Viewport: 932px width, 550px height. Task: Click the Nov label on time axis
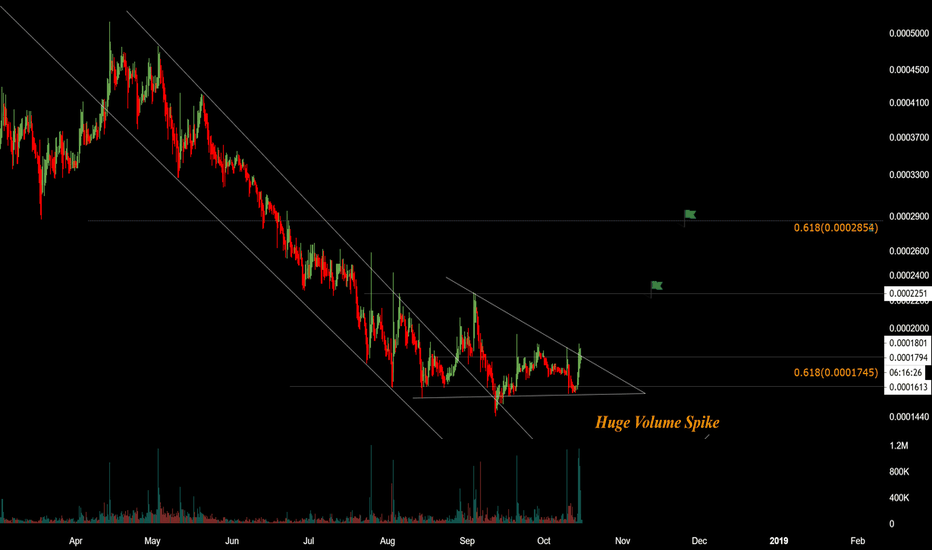pos(622,541)
